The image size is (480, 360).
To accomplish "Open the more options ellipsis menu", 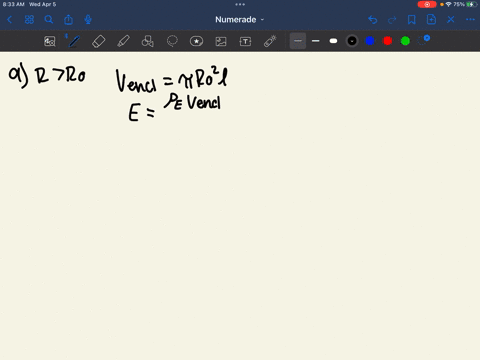I will (470, 20).
